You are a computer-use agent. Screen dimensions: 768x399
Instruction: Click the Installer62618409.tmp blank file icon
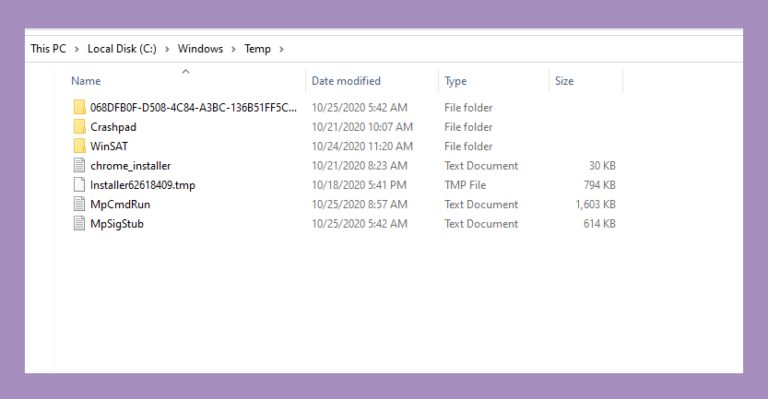79,185
